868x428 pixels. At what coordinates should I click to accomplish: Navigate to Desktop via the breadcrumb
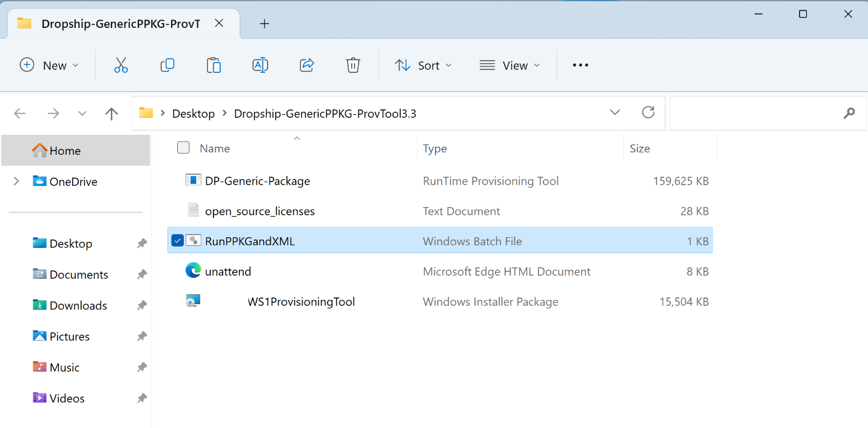pos(193,113)
